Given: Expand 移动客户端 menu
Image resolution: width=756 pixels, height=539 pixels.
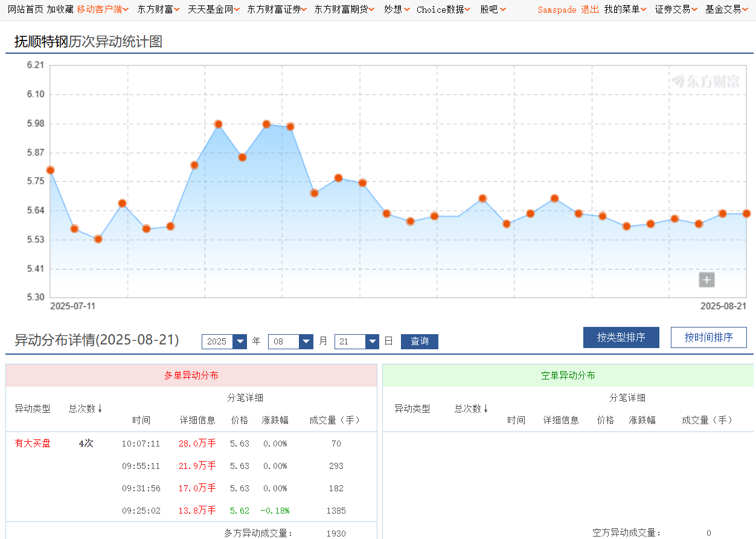Looking at the screenshot, I should [x=103, y=10].
